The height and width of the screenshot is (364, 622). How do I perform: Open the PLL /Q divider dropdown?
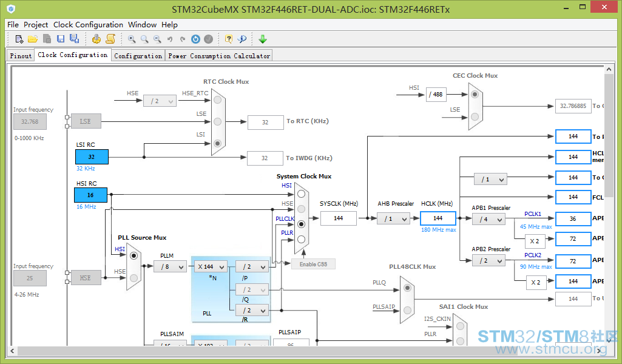(252, 289)
